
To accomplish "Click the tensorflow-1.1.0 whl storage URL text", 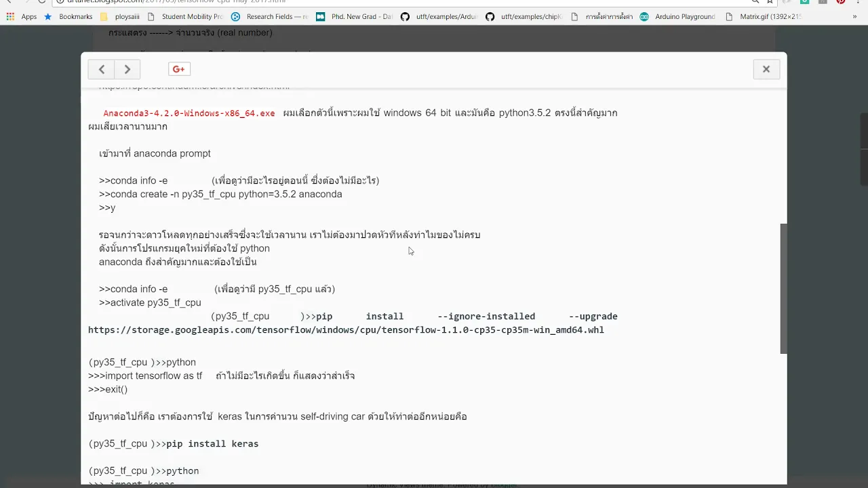I will (x=346, y=330).
